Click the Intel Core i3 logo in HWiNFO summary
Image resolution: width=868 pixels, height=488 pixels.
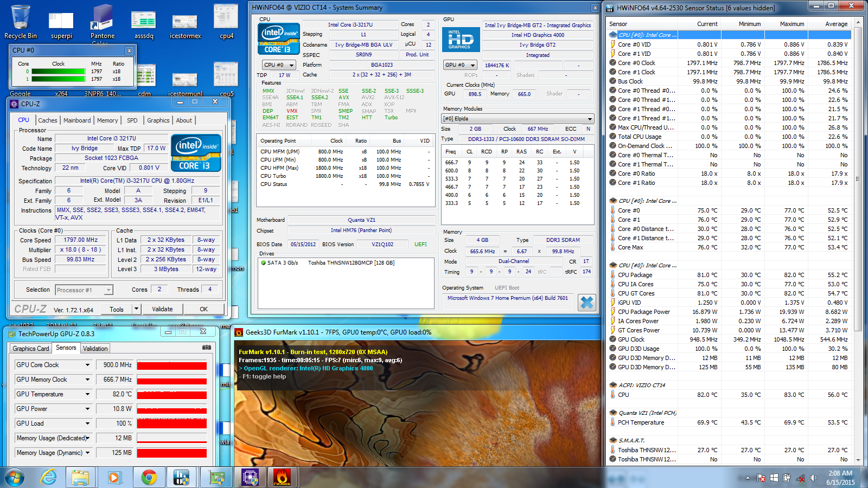pyautogui.click(x=278, y=38)
